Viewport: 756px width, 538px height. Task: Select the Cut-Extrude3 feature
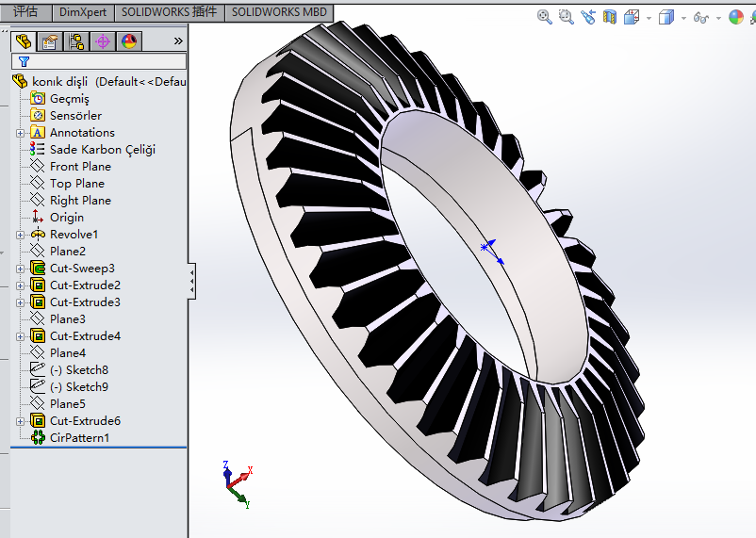(85, 302)
